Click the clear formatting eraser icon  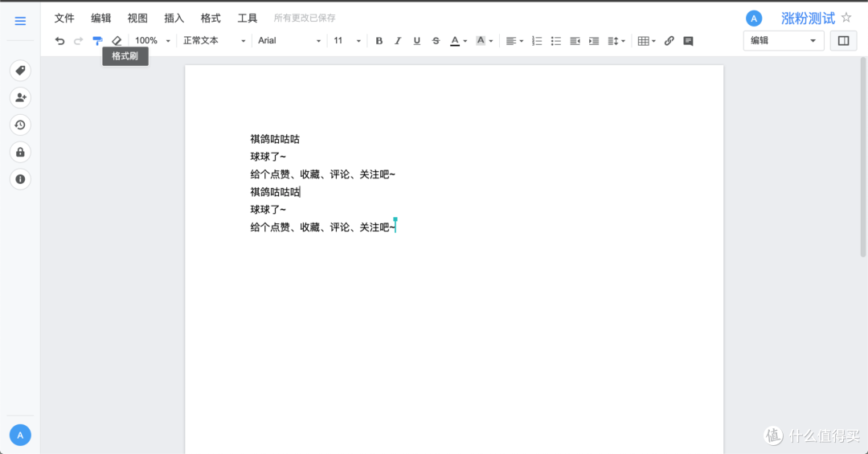pos(117,41)
